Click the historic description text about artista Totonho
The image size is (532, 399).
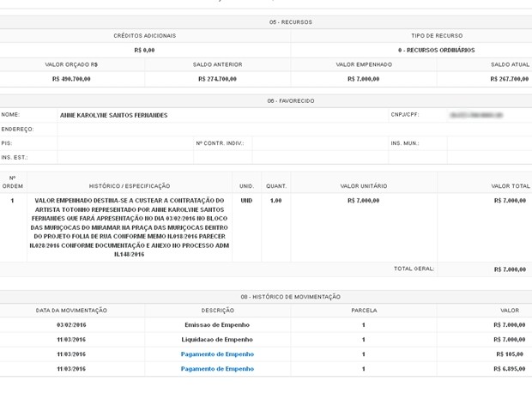(130, 227)
